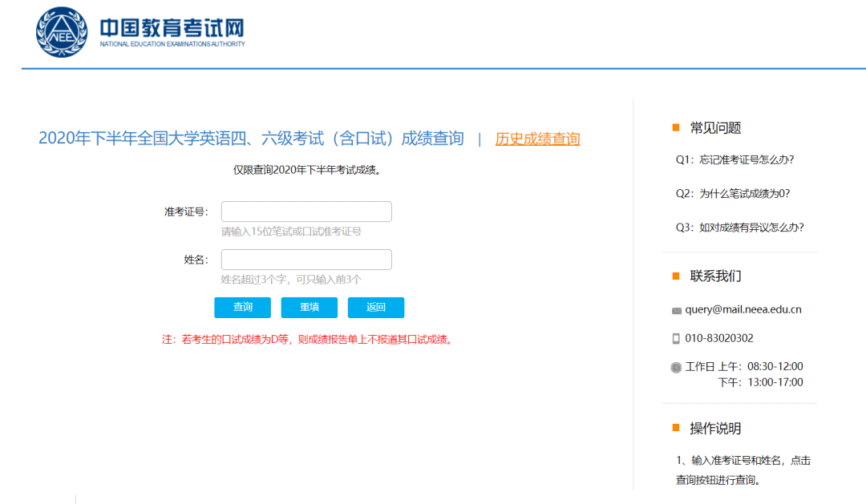Select phone number 010-83020302
Viewport: 866px width, 504px height.
click(719, 338)
